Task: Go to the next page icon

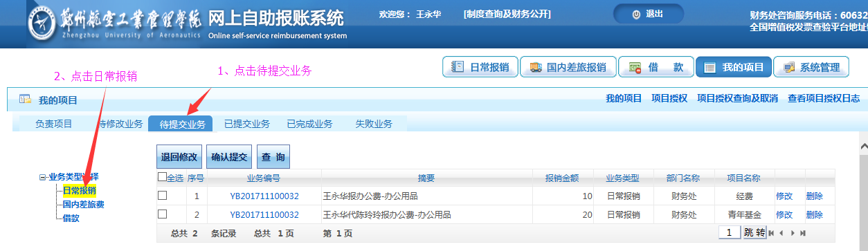Action: (793, 234)
